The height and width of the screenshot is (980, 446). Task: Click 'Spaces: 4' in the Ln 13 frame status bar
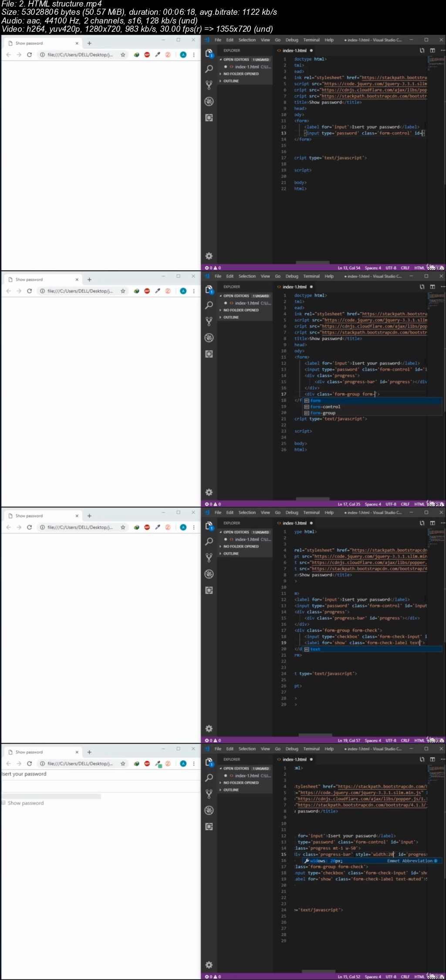373,268
